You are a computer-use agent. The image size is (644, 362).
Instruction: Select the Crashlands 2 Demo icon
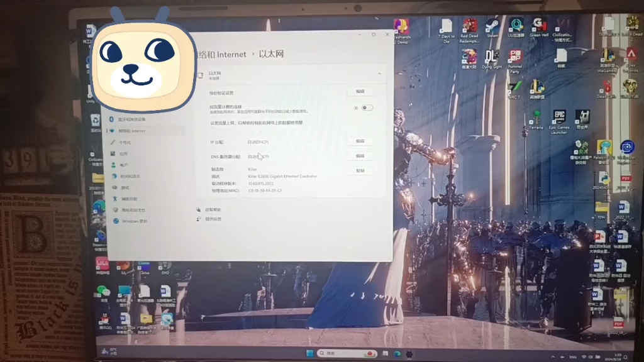point(401,31)
